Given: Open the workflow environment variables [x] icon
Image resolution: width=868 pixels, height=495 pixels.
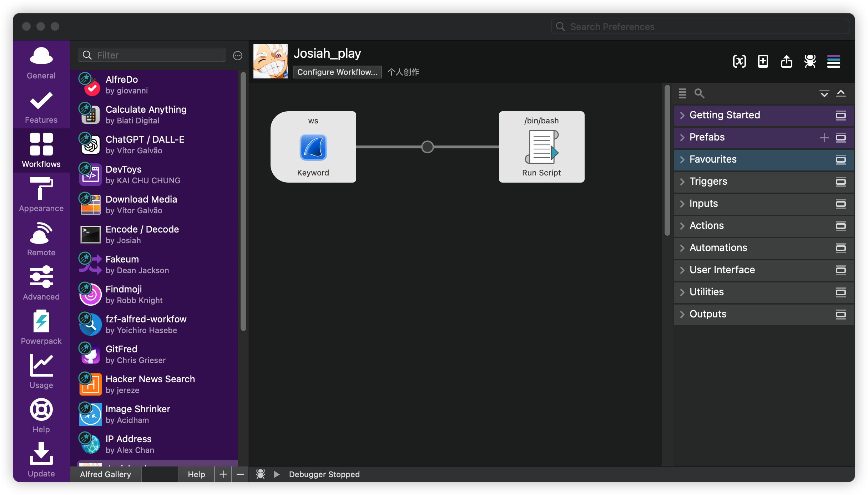Looking at the screenshot, I should [739, 61].
